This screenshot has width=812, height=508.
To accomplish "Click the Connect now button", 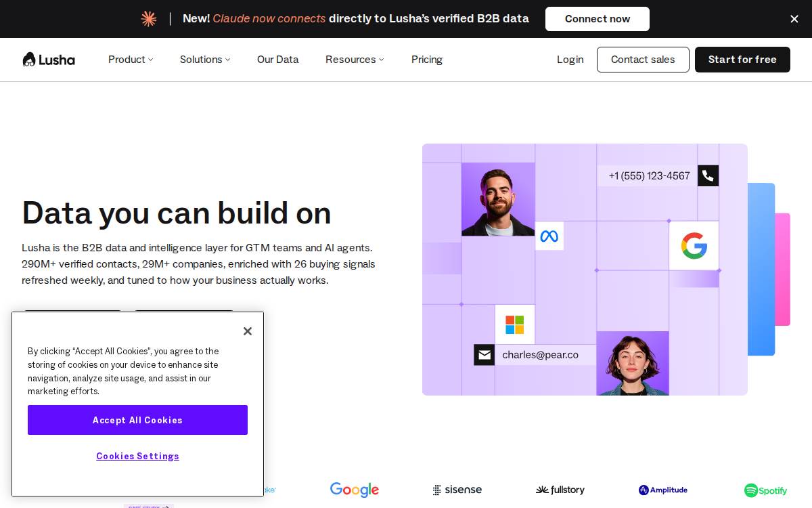I will pos(597,19).
